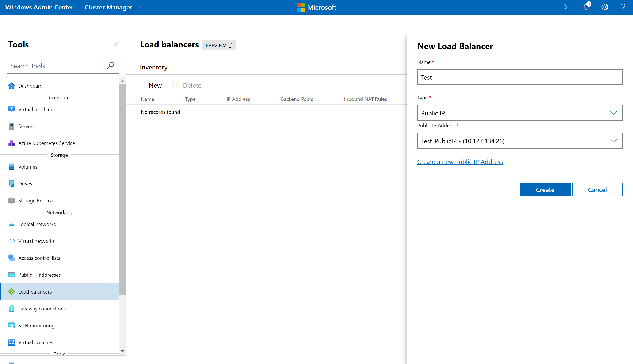Open the Public IP Address dropdown
The height and width of the screenshot is (364, 633).
pos(519,141)
